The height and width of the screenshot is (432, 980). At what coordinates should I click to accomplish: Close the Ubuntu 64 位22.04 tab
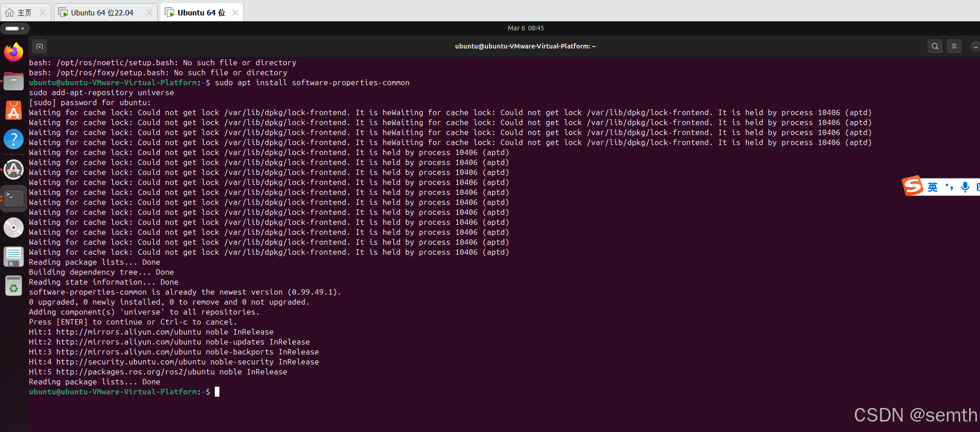[x=149, y=13]
